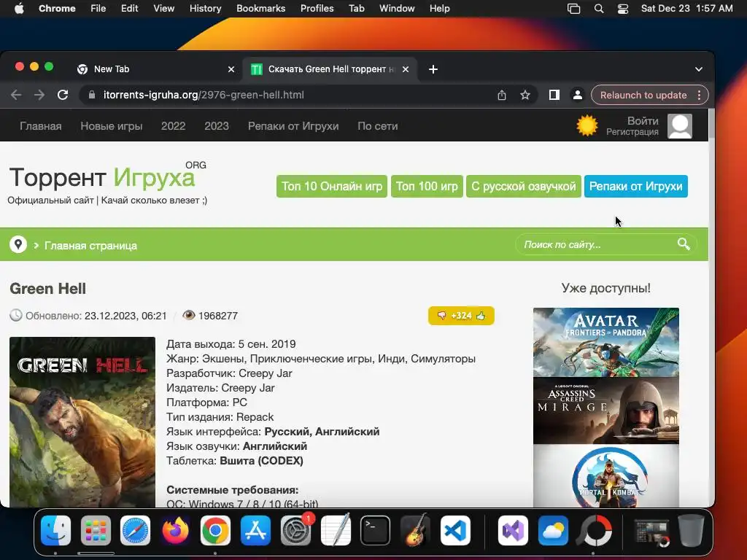Open Assassin's Creed Mirage thumbnail
Viewport: 747px width, 560px height.
coord(605,411)
